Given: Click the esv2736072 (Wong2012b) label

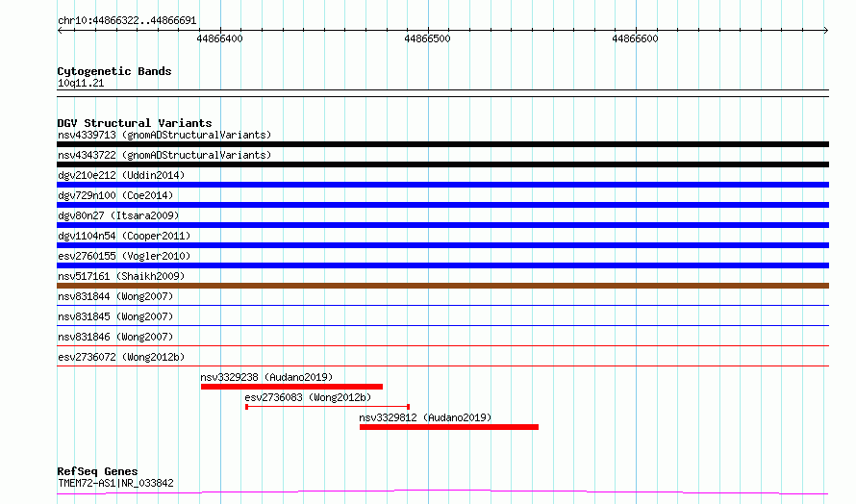Looking at the screenshot, I should 121,357.
